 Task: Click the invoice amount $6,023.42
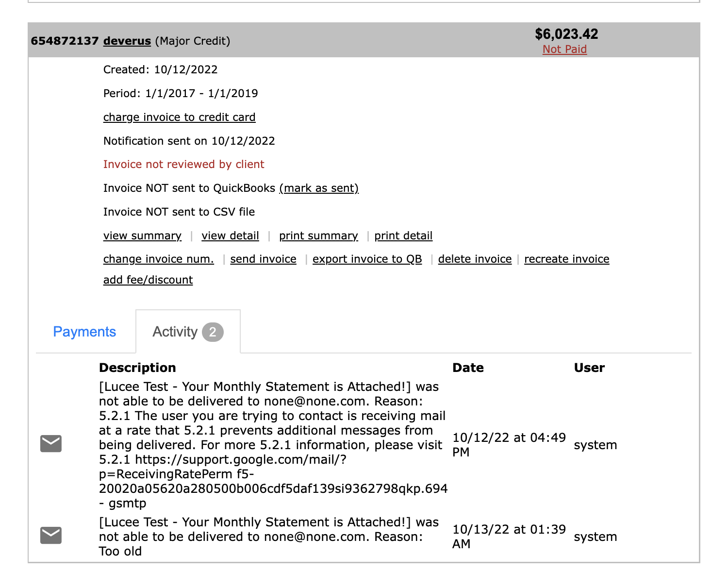566,34
